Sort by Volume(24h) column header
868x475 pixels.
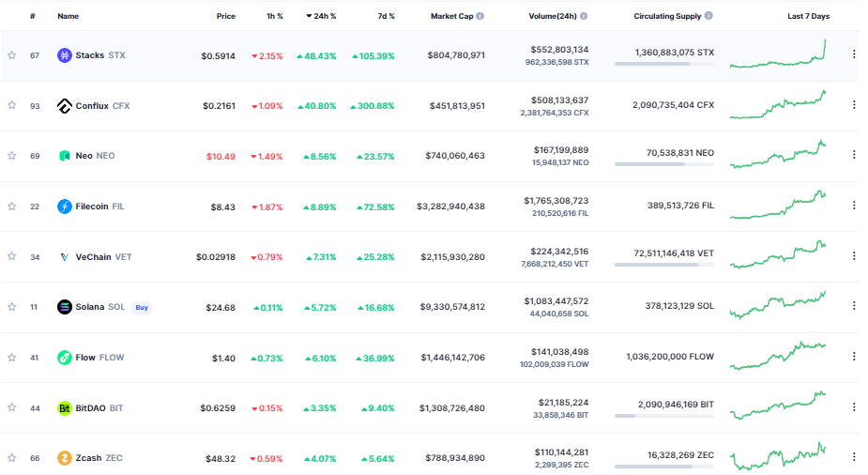pyautogui.click(x=553, y=16)
